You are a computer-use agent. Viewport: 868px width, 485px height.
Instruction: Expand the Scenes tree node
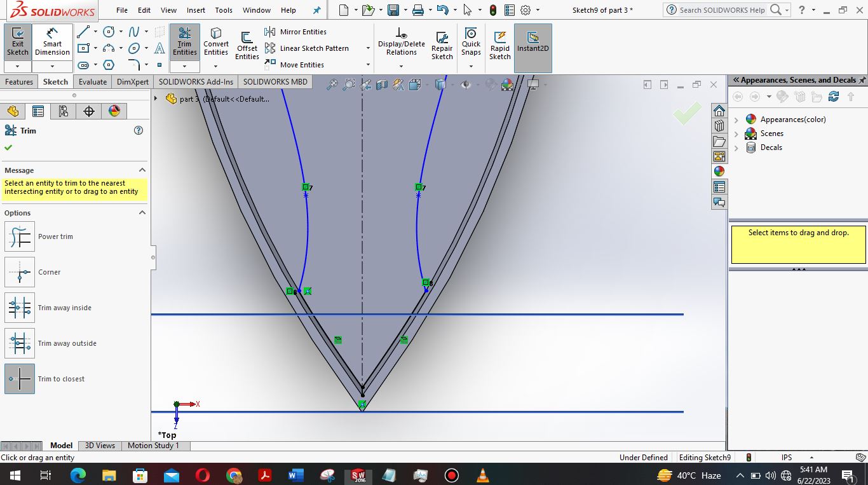click(x=736, y=133)
